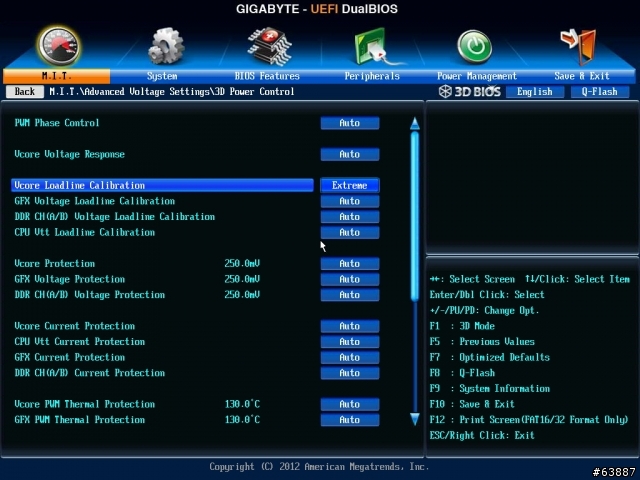Select CPU Vtt Loadline Calibration label
This screenshot has height=480, width=640.
click(84, 232)
